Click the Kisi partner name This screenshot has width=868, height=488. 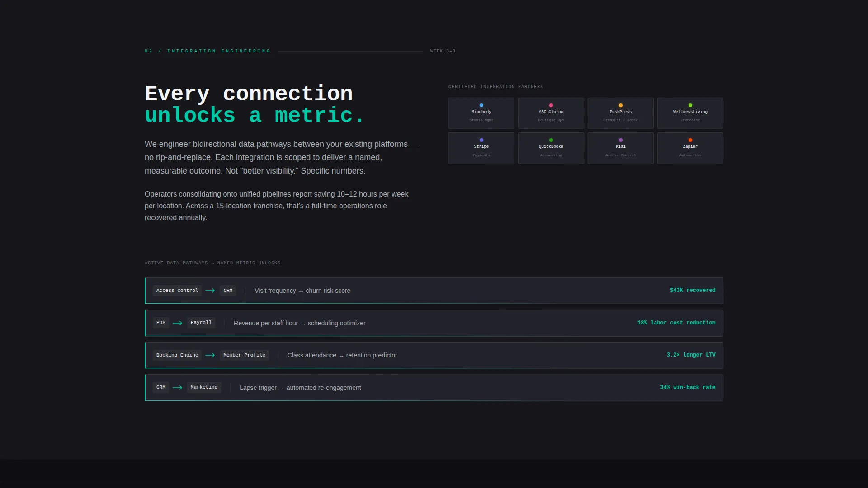(x=620, y=146)
